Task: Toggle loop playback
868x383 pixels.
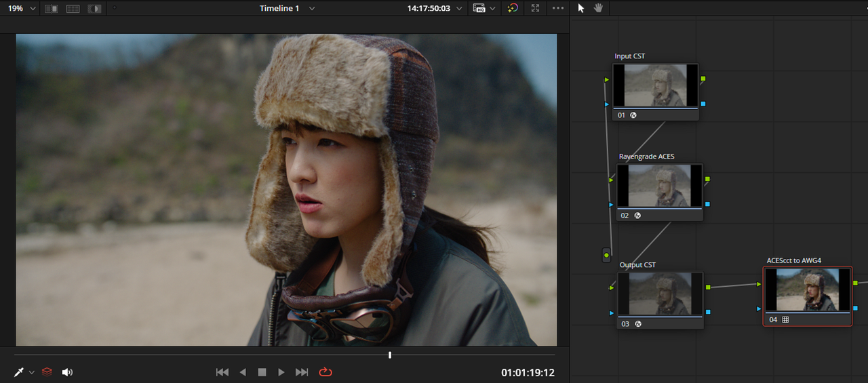Action: point(325,372)
